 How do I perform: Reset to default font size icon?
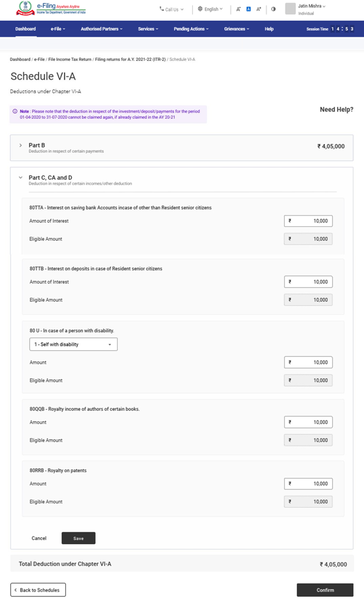click(x=248, y=9)
